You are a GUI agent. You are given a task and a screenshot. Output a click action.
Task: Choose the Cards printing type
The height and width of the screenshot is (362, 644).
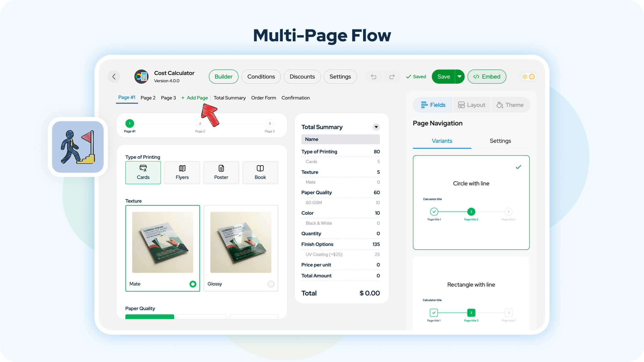pyautogui.click(x=143, y=172)
